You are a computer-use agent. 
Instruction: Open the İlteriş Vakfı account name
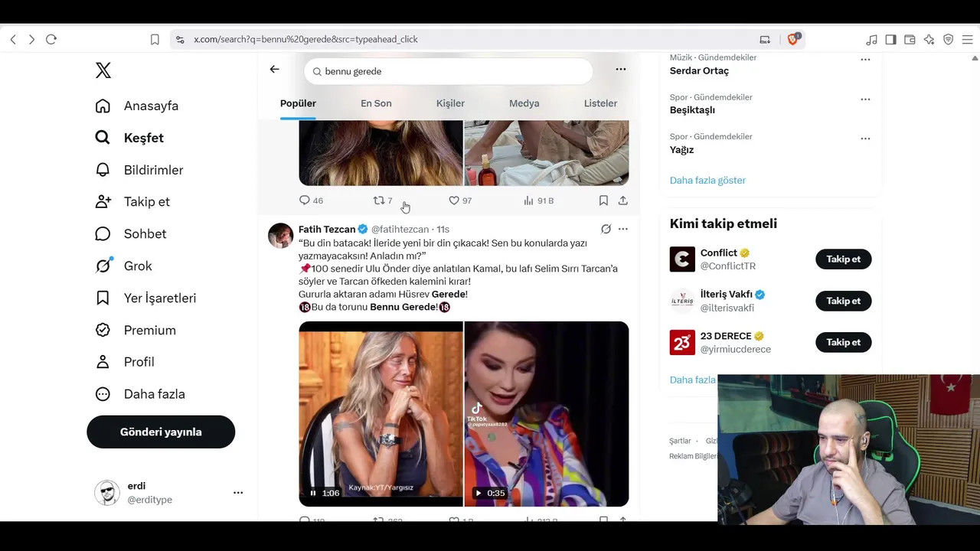tap(727, 295)
